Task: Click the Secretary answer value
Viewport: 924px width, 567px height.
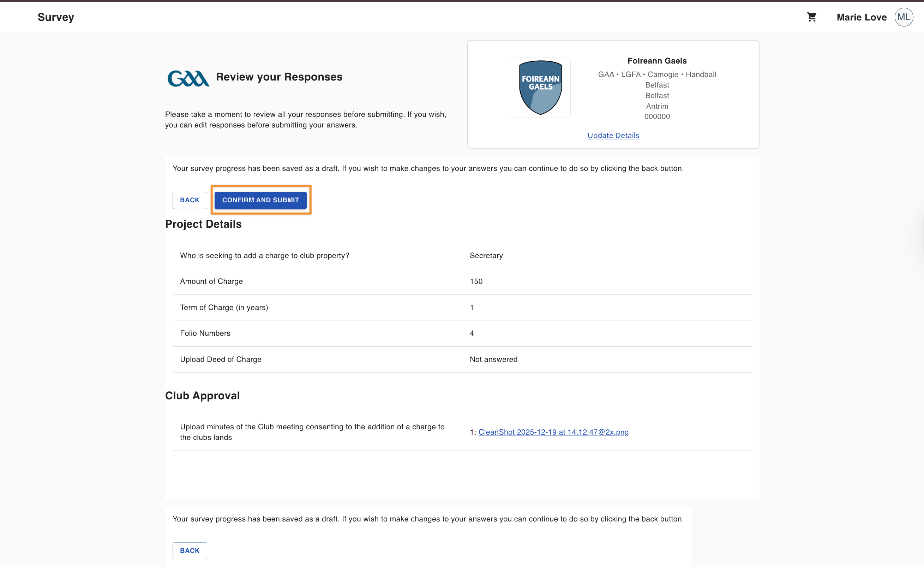Action: coord(486,255)
